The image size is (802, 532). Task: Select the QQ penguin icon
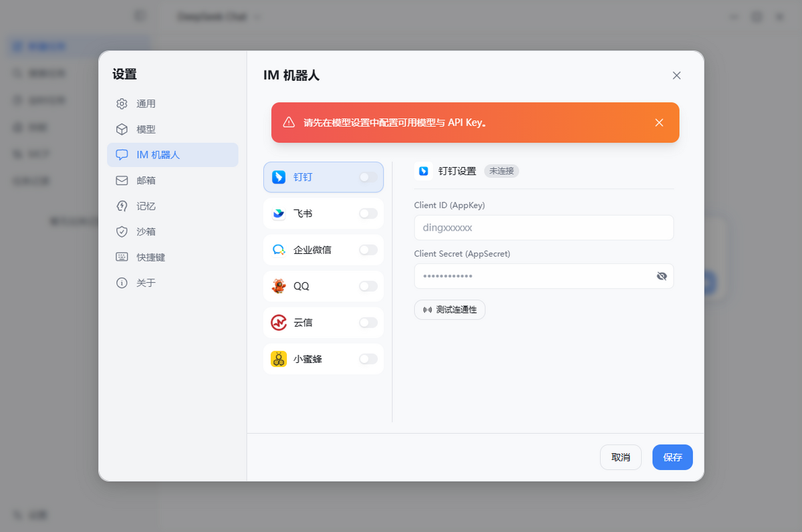[279, 286]
